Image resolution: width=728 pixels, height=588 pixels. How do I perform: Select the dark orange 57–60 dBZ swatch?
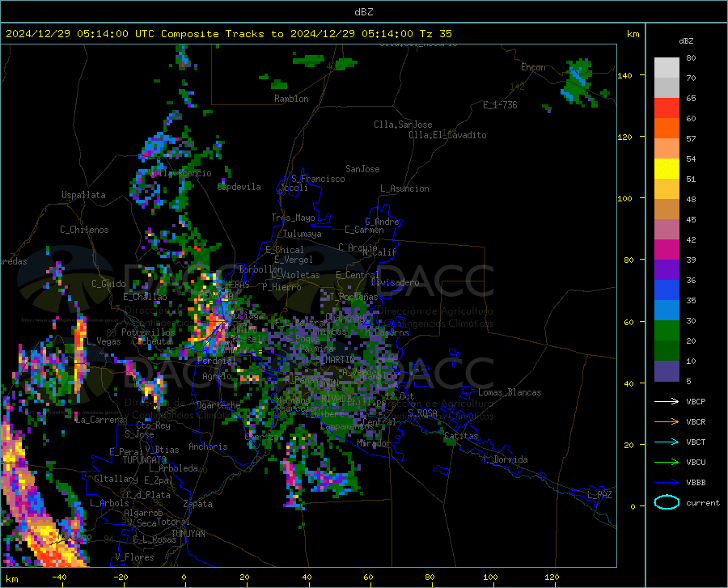(x=667, y=129)
